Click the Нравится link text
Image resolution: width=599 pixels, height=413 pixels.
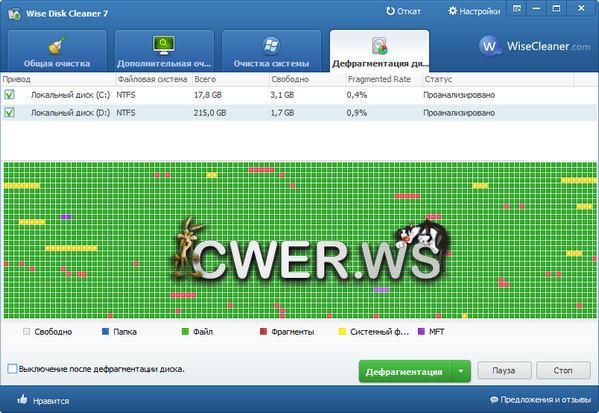(51, 401)
